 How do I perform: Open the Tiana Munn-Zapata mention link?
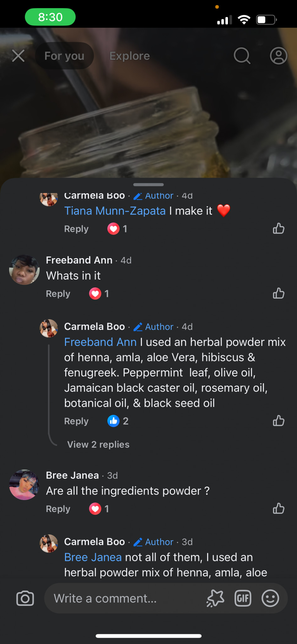(115, 211)
